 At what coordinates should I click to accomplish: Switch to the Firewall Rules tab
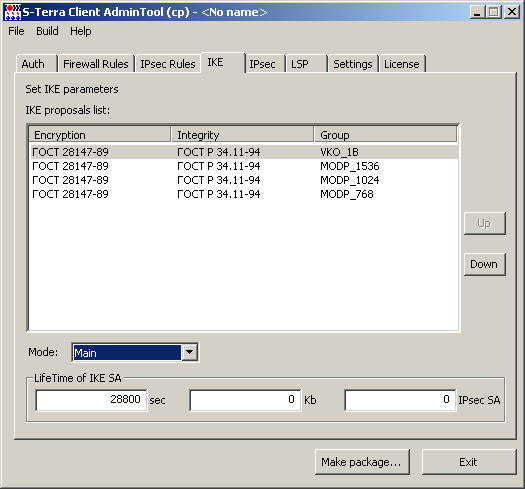(96, 64)
